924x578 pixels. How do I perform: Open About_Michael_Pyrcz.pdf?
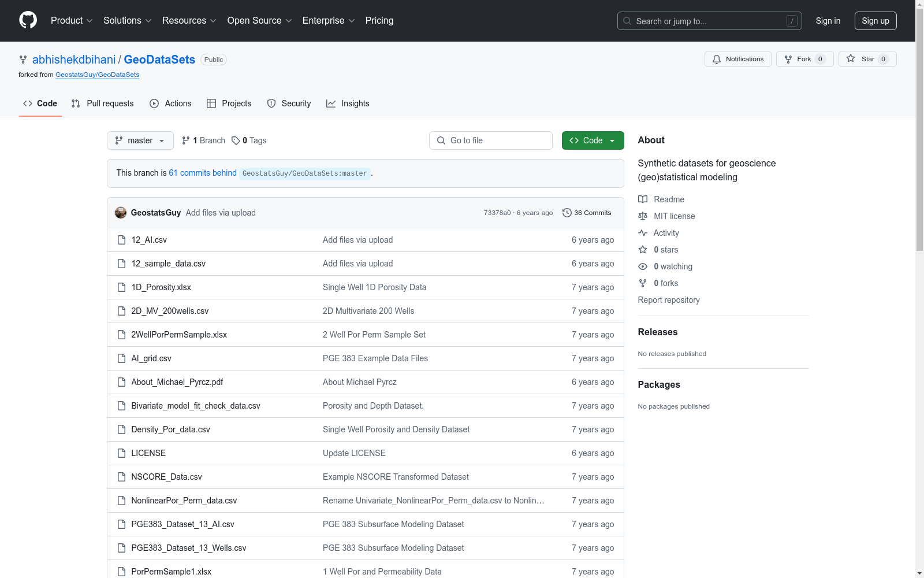click(x=177, y=382)
